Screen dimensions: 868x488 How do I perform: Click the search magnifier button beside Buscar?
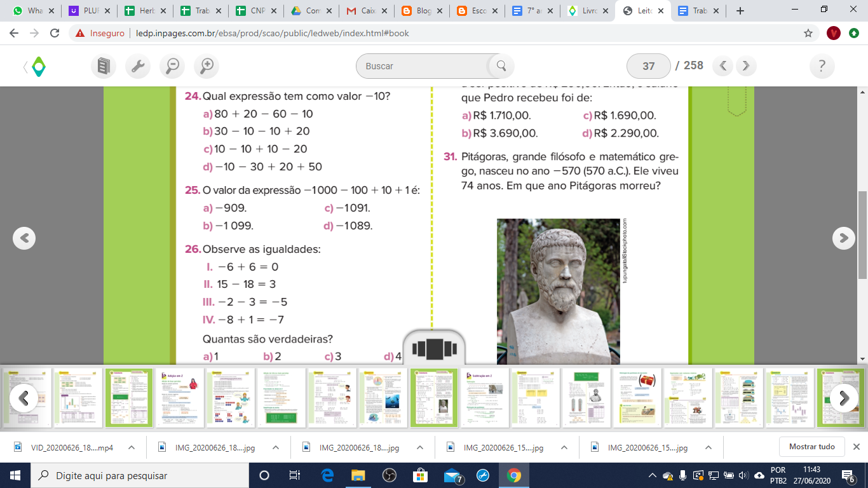pos(501,66)
